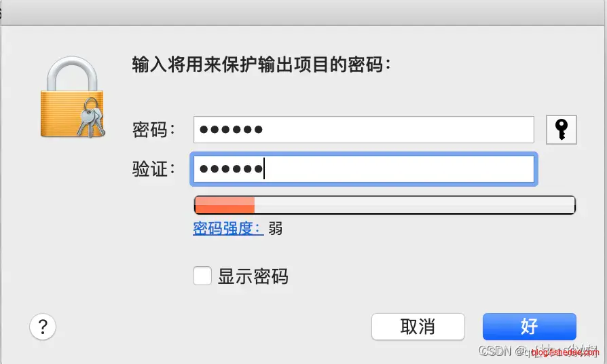Open the Password Assistant key icon
Image resolution: width=607 pixels, height=364 pixels.
pyautogui.click(x=561, y=130)
